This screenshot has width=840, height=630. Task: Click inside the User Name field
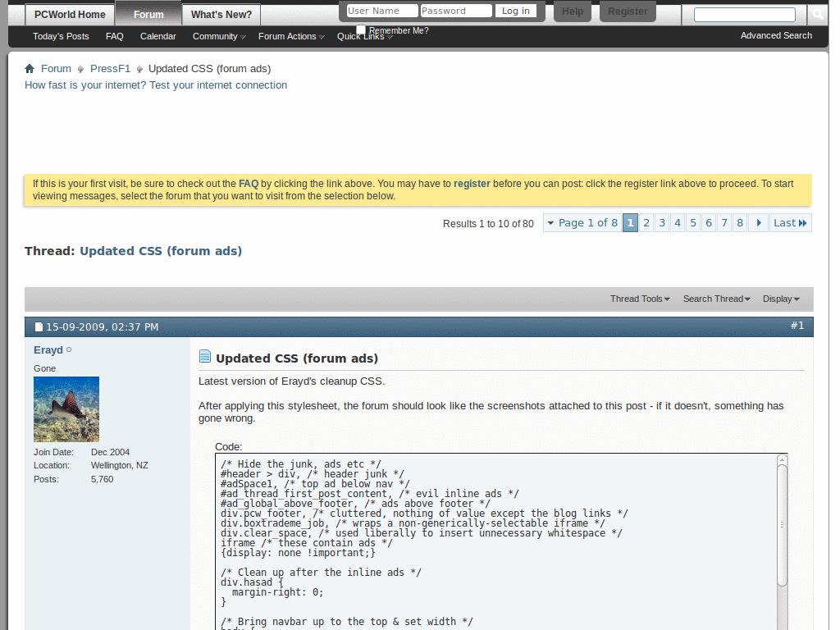click(x=379, y=10)
